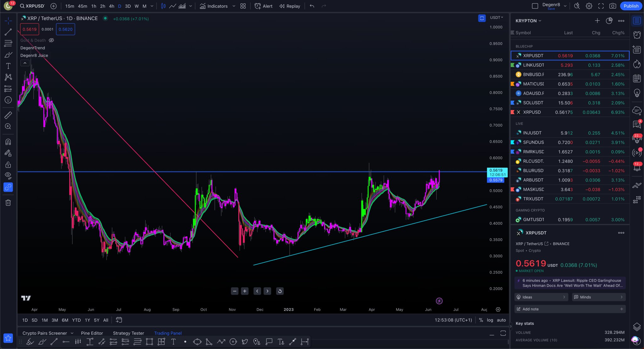The height and width of the screenshot is (349, 644).
Task: Open the Ideas link for XRPUSDT
Action: coord(541,297)
